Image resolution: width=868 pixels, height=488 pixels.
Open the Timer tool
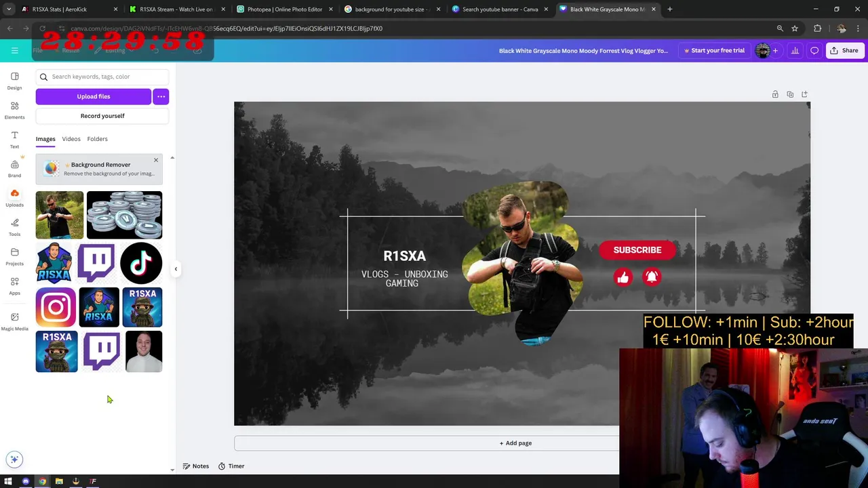(x=231, y=466)
